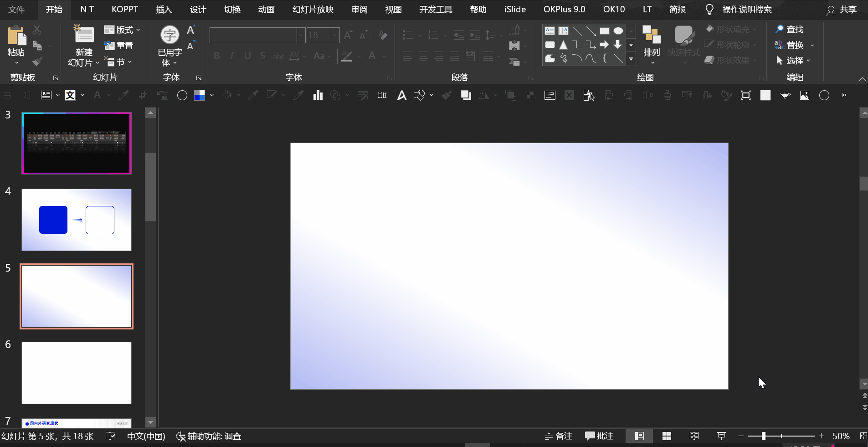868x447 pixels.
Task: Click the Reset (重置) button
Action: pyautogui.click(x=119, y=46)
